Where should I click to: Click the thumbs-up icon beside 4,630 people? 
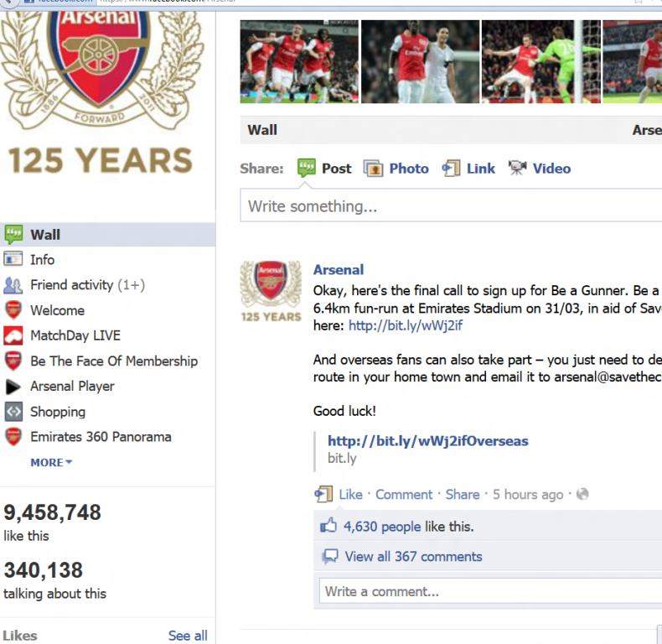(x=328, y=526)
